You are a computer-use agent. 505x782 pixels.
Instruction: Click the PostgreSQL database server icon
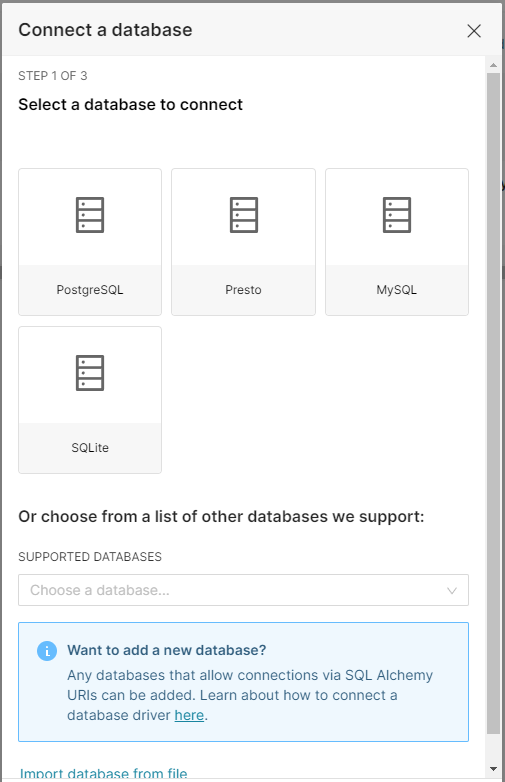coord(90,215)
